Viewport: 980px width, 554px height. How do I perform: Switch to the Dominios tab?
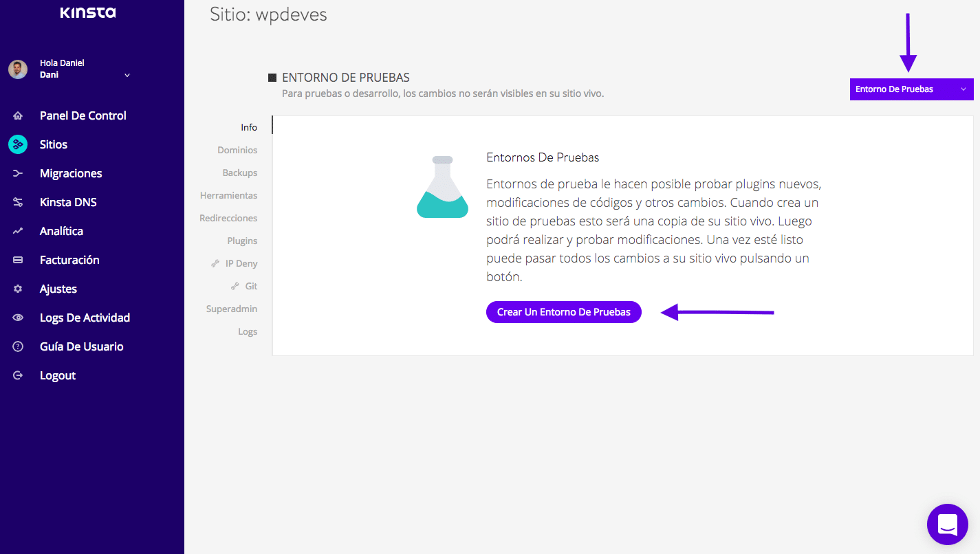point(237,150)
